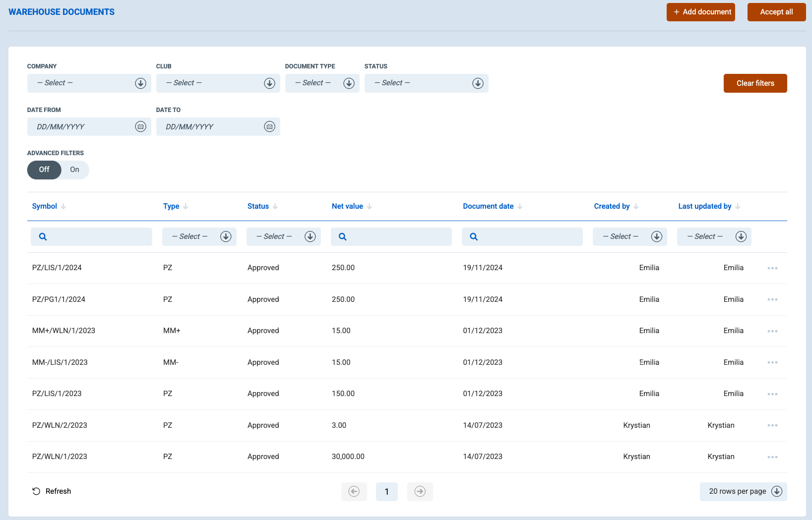Open Date To calendar picker icon
Image resolution: width=812 pixels, height=520 pixels.
click(x=269, y=127)
